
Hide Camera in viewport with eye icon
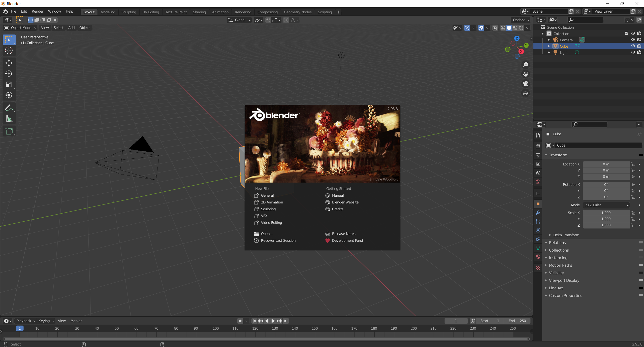point(633,40)
